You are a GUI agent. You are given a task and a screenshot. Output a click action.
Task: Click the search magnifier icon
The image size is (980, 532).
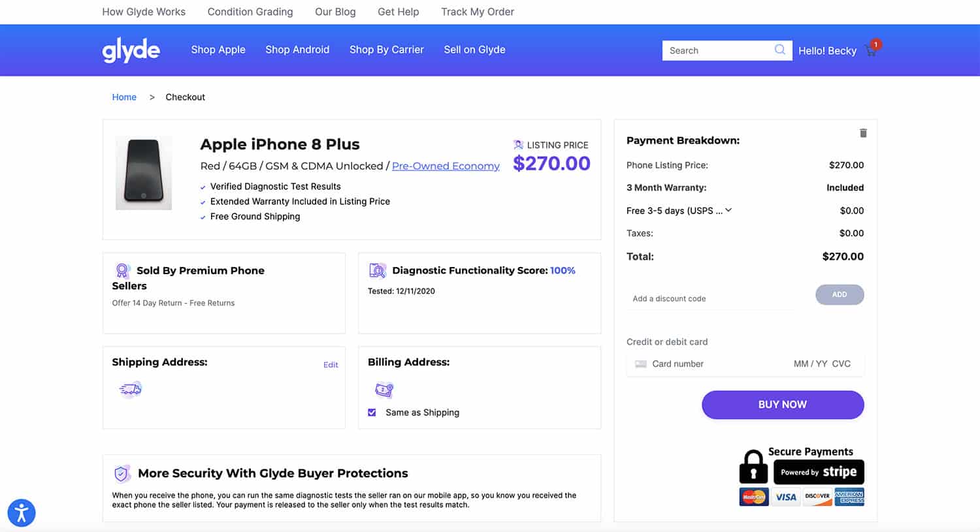pos(779,50)
